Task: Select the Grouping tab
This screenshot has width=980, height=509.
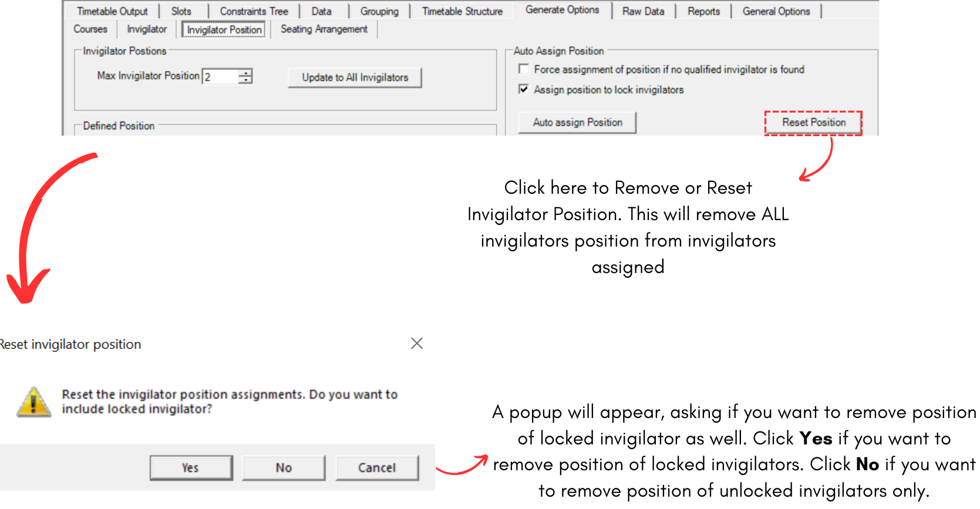Action: [x=379, y=11]
